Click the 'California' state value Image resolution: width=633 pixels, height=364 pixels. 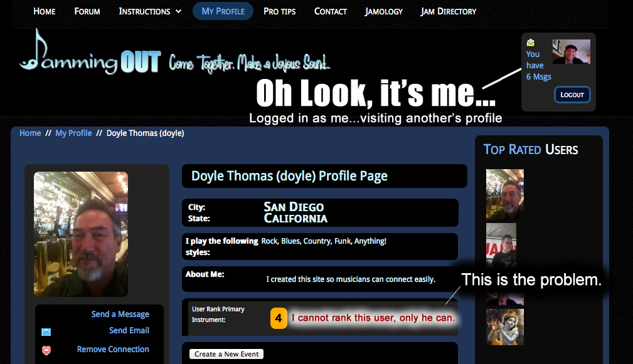[295, 219]
